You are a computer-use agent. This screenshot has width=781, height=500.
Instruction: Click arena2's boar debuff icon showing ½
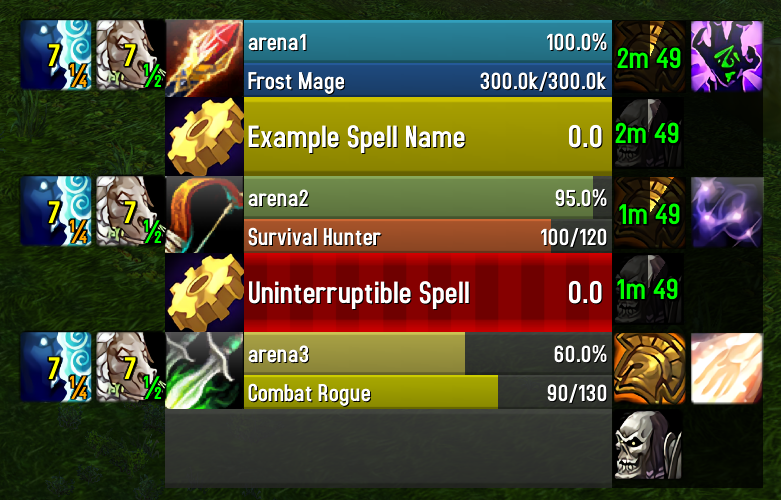click(130, 211)
